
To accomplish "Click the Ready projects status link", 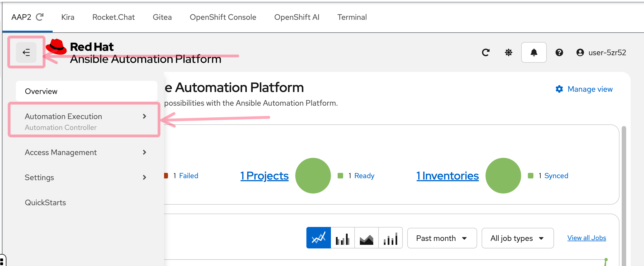I will [364, 176].
